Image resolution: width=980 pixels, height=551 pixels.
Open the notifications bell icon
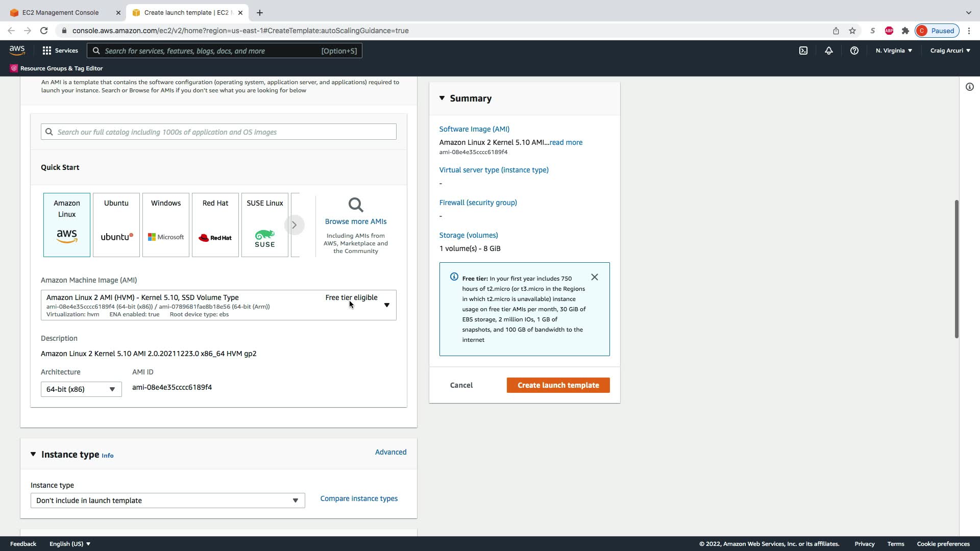[828, 51]
